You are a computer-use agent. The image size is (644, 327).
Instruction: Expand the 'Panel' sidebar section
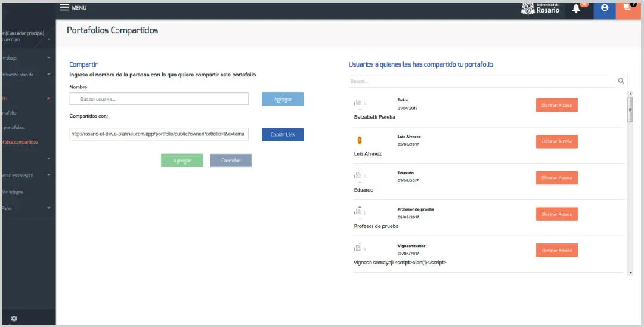[x=49, y=208]
